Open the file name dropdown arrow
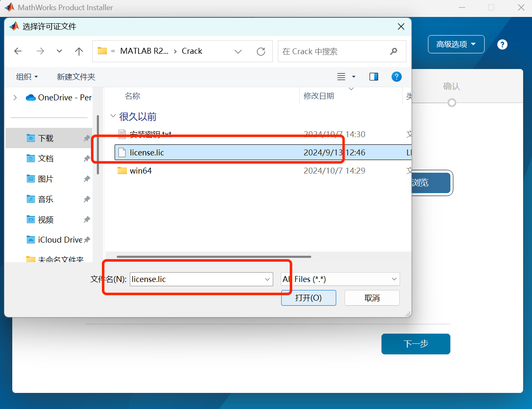 [267, 279]
